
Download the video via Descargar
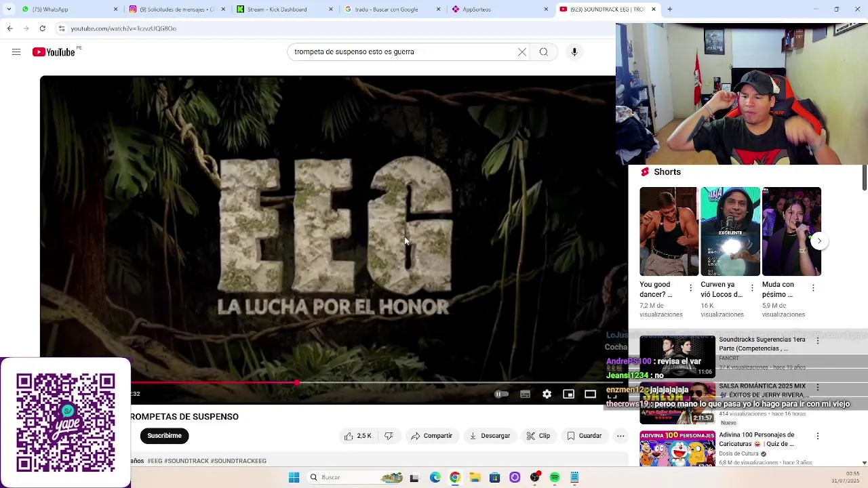(x=490, y=436)
